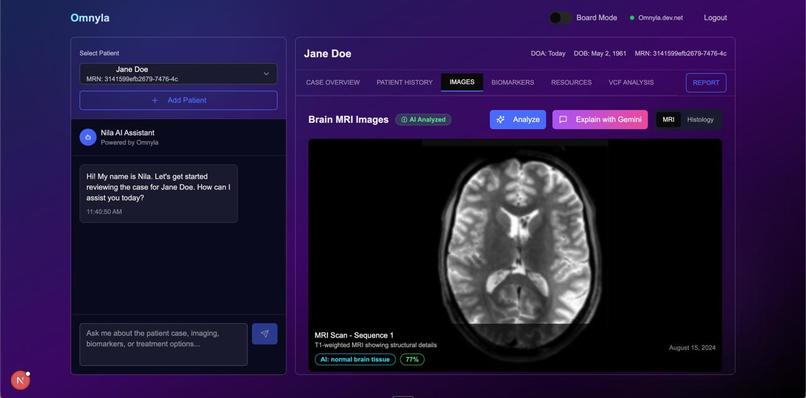This screenshot has height=398, width=806.
Task: Focus the chat message input field
Action: click(x=163, y=344)
